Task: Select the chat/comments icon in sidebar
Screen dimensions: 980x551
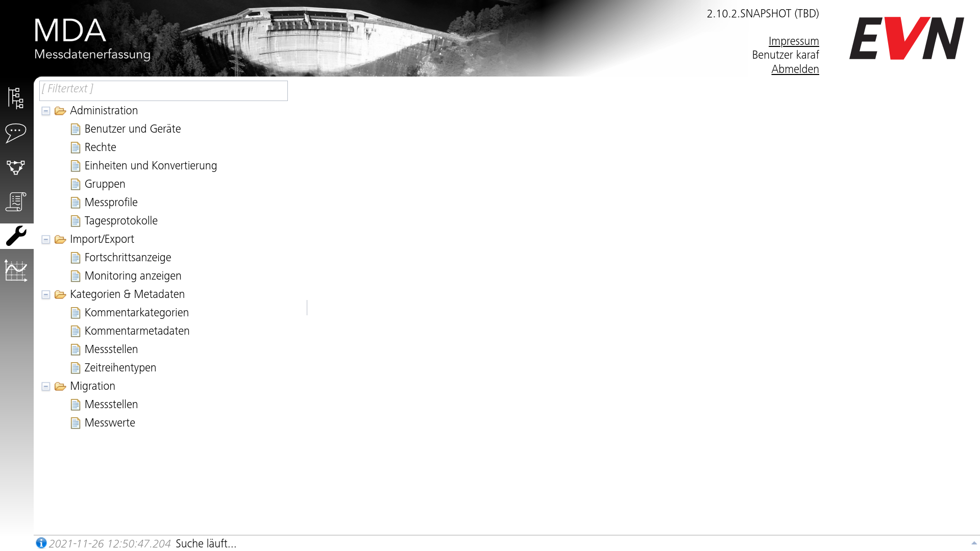Action: (x=17, y=133)
